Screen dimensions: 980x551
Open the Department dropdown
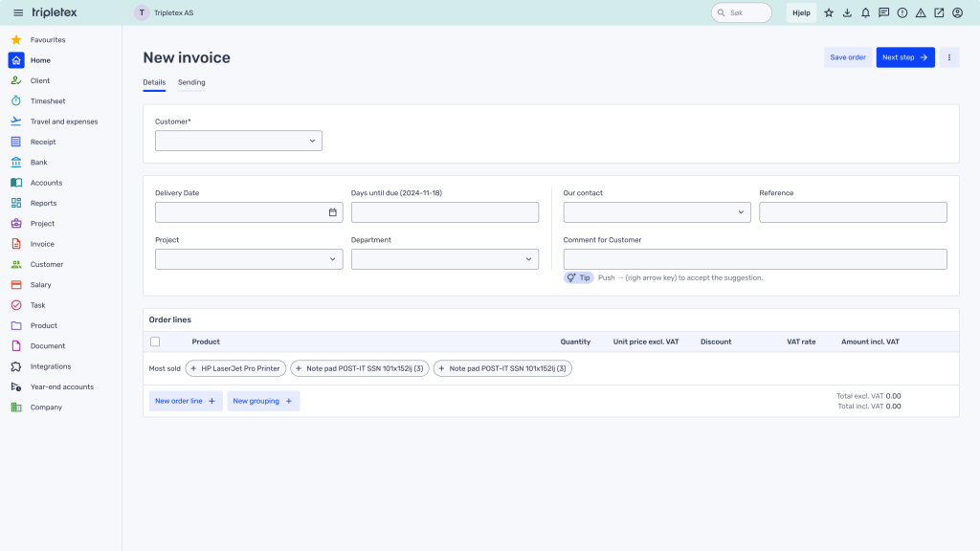pos(444,259)
